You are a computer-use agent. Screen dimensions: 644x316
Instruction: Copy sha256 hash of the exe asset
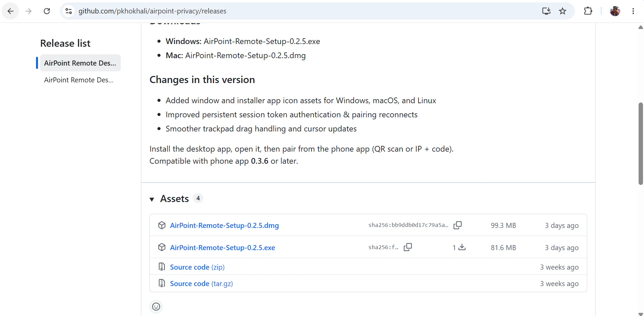point(408,247)
